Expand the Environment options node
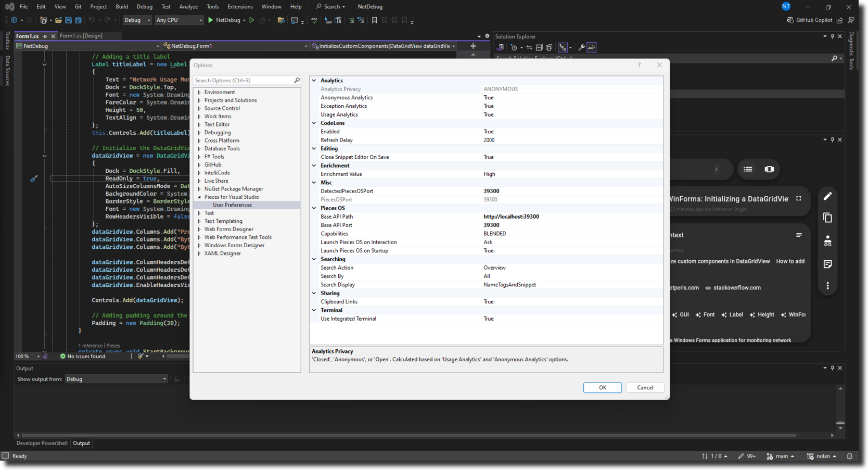The width and height of the screenshot is (868, 470). [x=199, y=92]
